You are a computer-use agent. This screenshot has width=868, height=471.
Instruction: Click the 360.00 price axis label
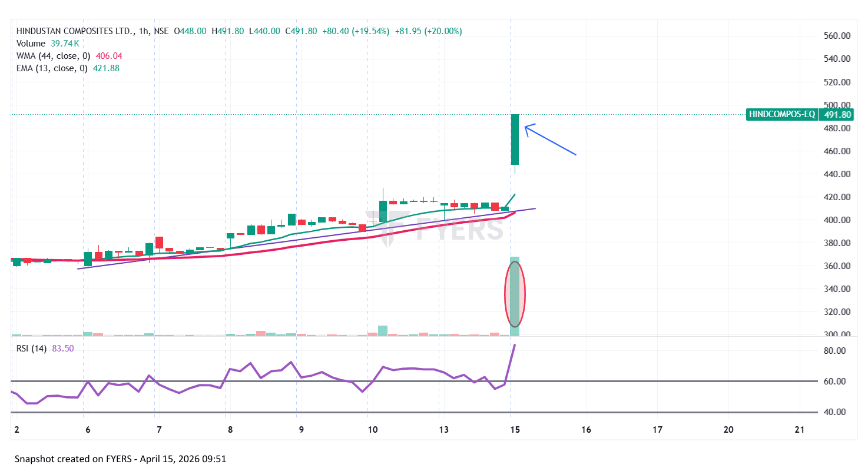837,266
